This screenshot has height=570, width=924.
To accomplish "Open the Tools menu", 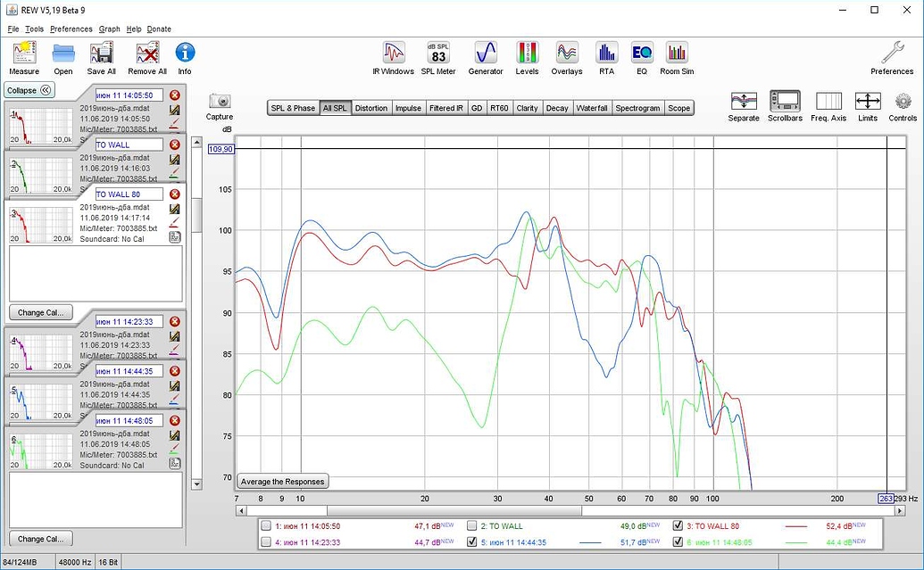I will click(x=34, y=29).
